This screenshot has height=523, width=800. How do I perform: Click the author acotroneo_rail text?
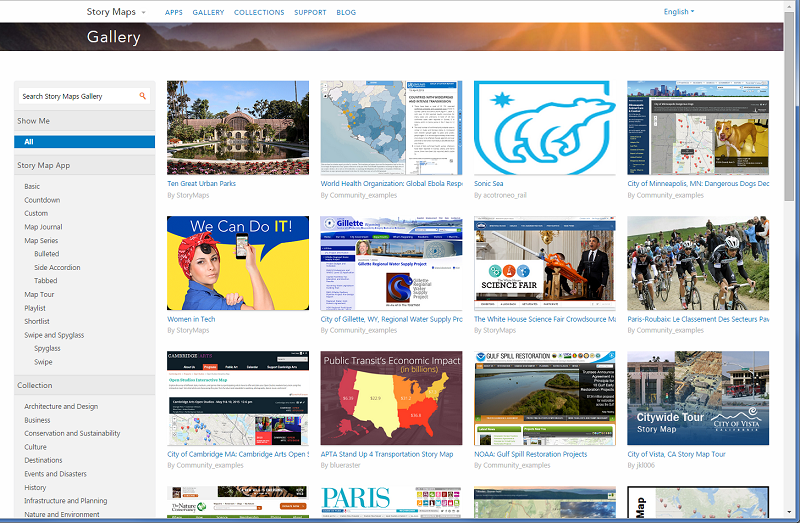(x=506, y=195)
